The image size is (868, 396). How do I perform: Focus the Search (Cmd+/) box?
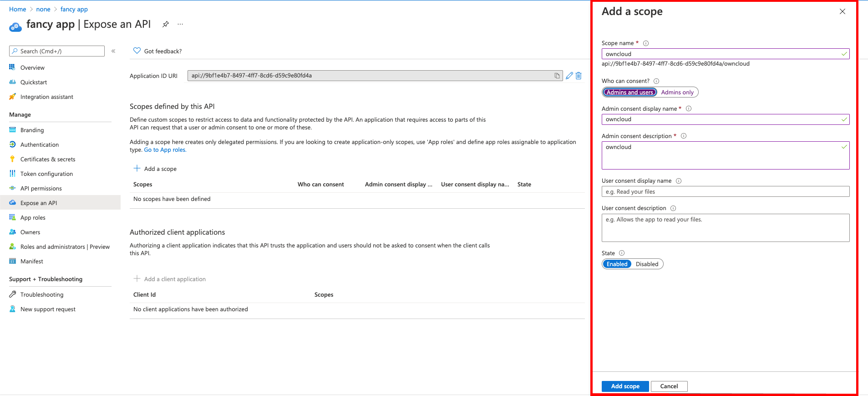tap(57, 51)
